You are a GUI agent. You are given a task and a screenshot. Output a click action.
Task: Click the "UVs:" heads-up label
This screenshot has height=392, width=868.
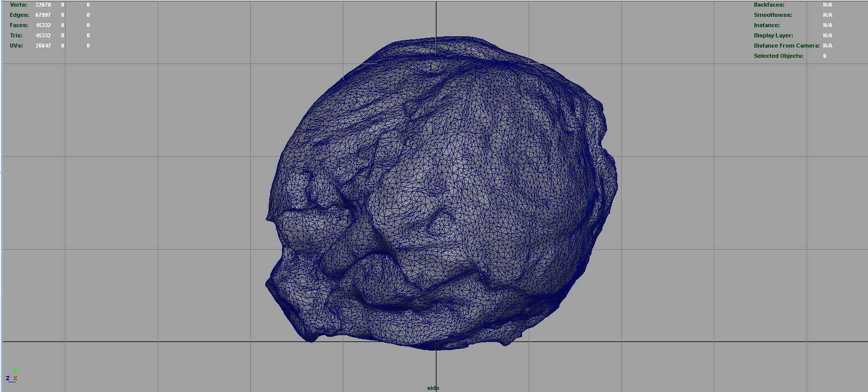pyautogui.click(x=16, y=46)
